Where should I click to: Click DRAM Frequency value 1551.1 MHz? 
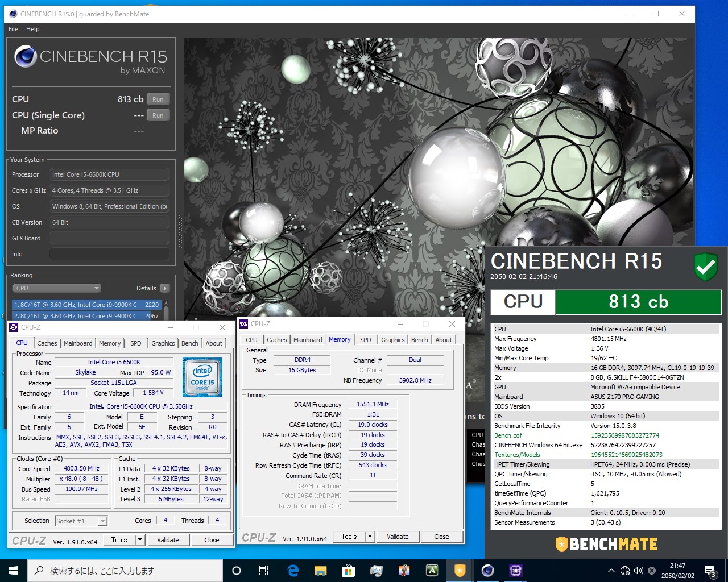click(x=373, y=404)
